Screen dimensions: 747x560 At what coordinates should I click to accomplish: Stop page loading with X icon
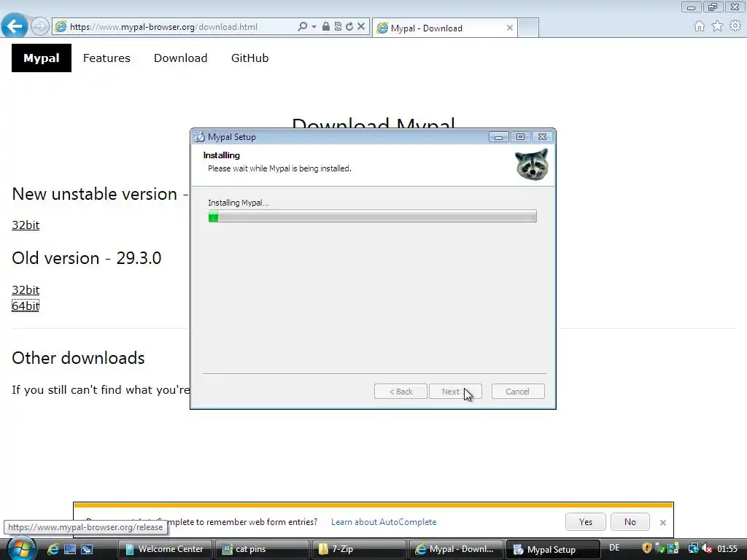(x=361, y=27)
